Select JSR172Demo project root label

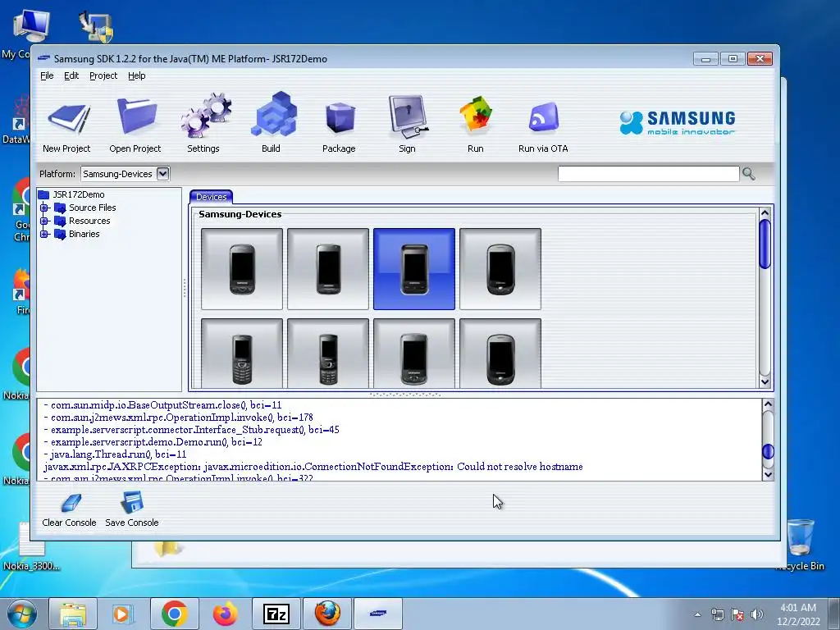point(79,194)
